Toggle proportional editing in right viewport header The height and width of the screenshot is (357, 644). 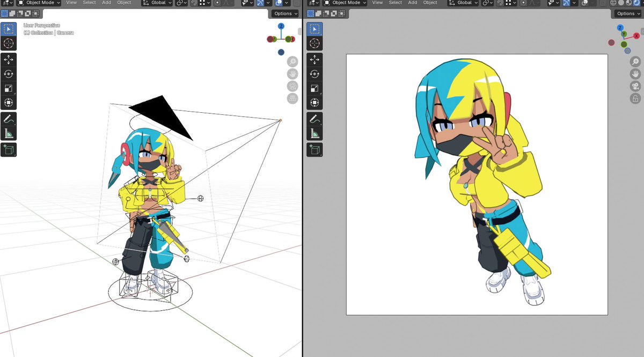523,3
